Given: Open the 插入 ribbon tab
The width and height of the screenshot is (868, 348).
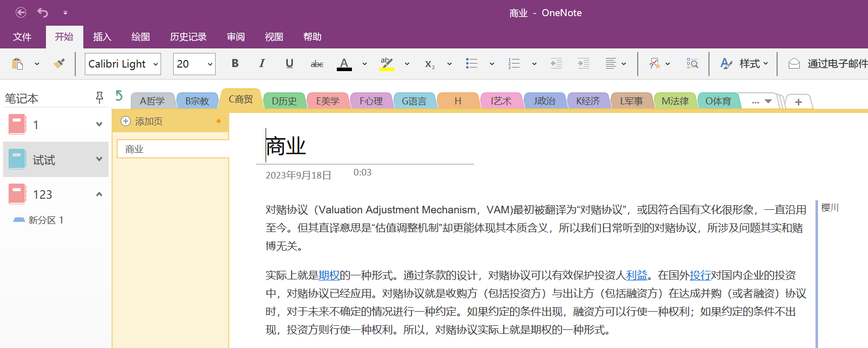Looking at the screenshot, I should coord(102,37).
